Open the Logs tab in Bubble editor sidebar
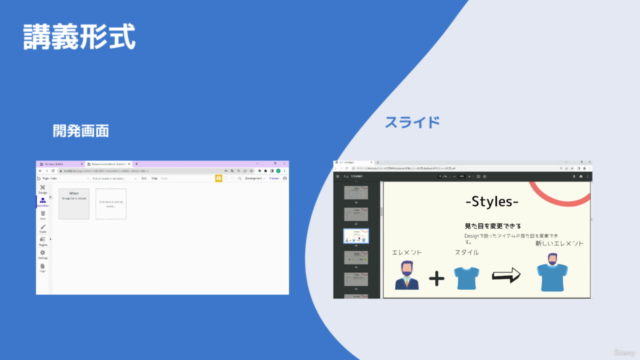This screenshot has width=640, height=360. point(42,267)
